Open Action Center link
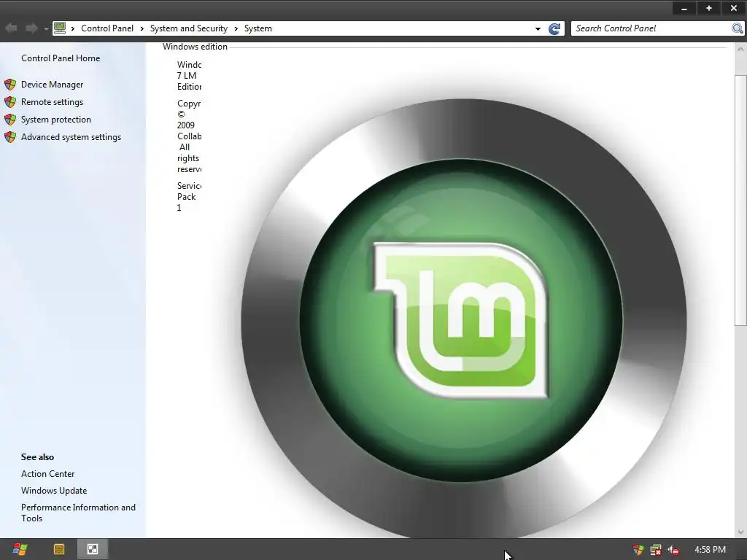 click(x=47, y=474)
